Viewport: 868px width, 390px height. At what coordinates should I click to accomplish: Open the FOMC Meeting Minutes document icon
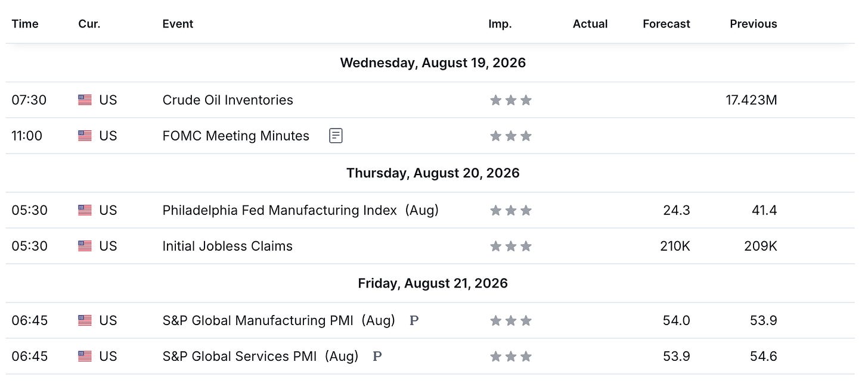click(336, 136)
